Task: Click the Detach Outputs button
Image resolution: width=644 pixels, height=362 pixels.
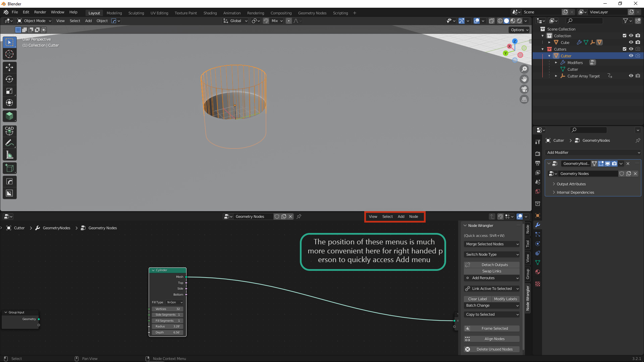Action: click(492, 265)
